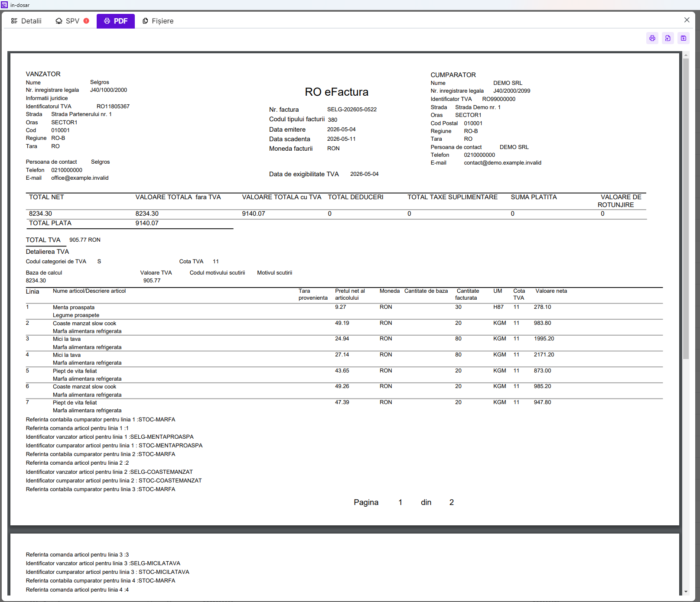Click the Detalierea TVA heading
This screenshot has width=700, height=602.
(x=48, y=252)
